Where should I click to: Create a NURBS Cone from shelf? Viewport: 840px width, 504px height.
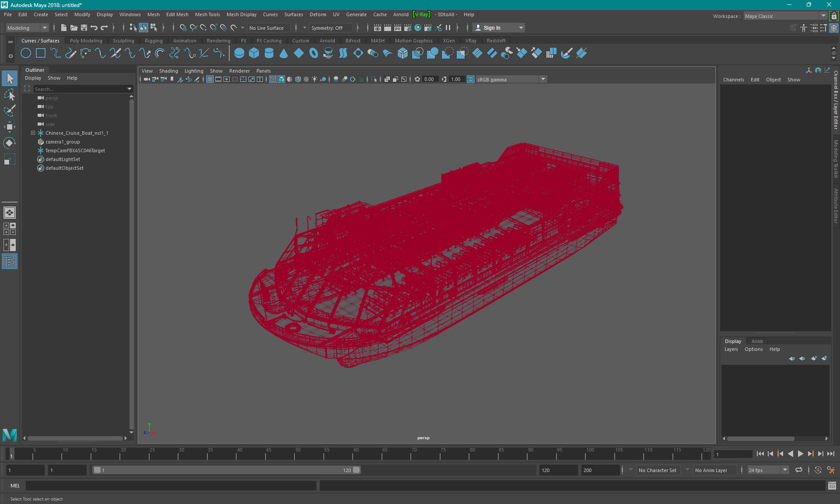(284, 53)
